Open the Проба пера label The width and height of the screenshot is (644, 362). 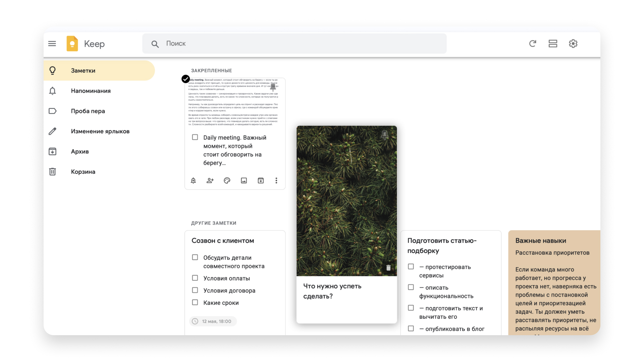pyautogui.click(x=99, y=111)
